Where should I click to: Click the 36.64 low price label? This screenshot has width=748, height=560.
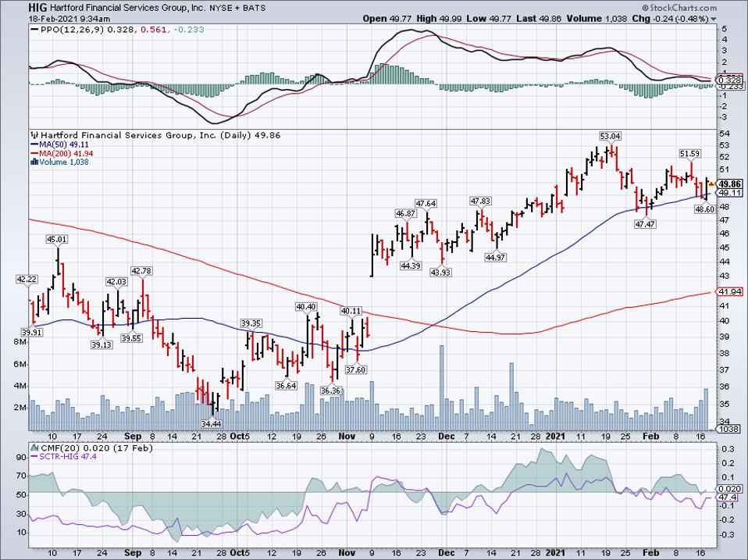point(286,385)
